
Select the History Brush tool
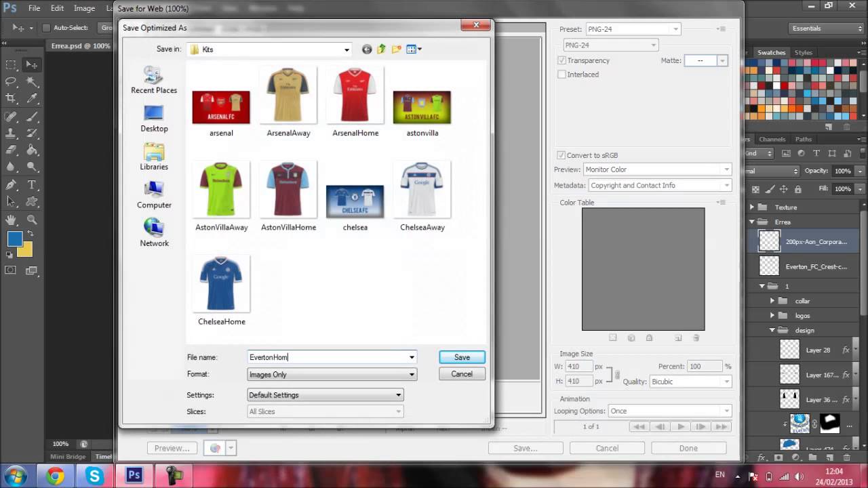(32, 134)
